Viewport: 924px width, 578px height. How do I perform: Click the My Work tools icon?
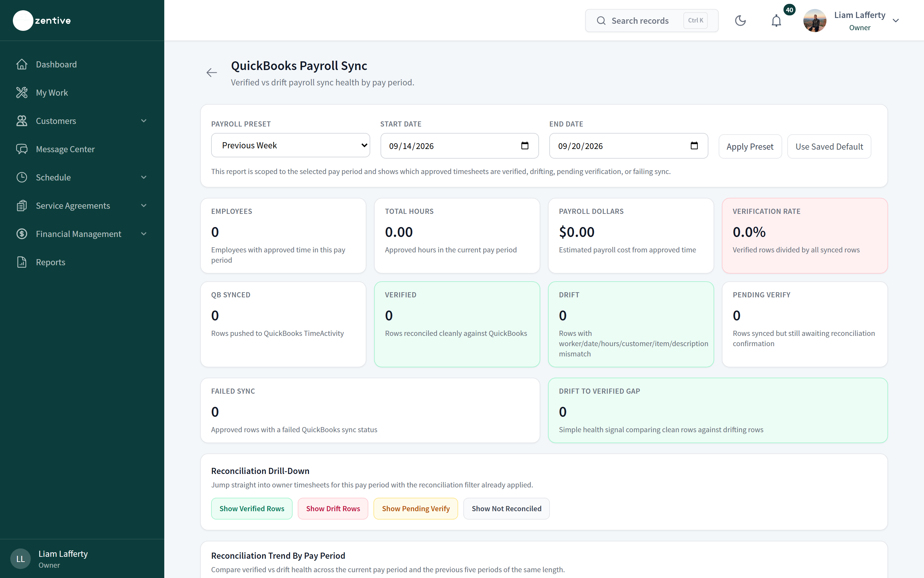(x=22, y=92)
